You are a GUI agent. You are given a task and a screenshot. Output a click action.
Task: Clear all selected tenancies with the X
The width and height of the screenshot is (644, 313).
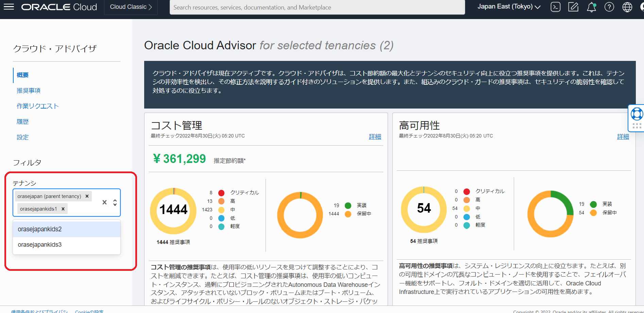104,202
